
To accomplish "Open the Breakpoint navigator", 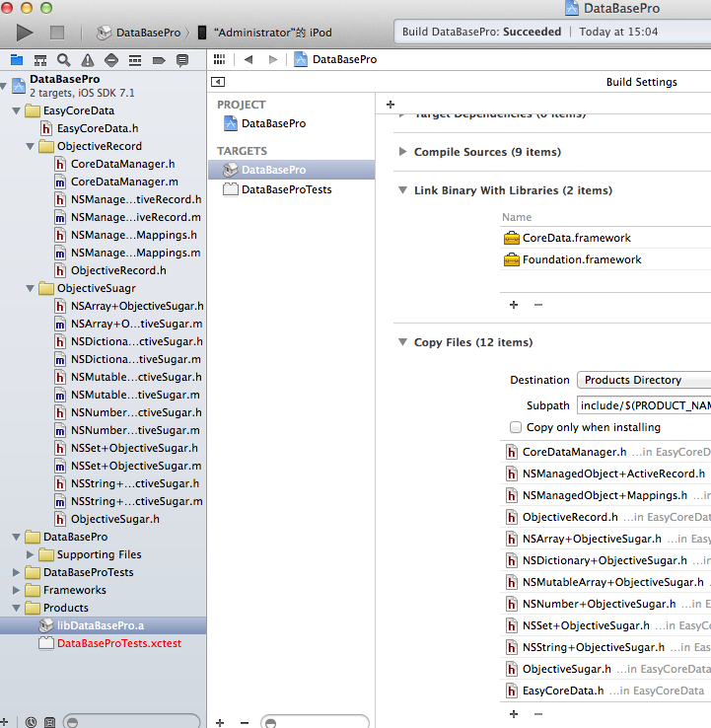I will pyautogui.click(x=159, y=60).
